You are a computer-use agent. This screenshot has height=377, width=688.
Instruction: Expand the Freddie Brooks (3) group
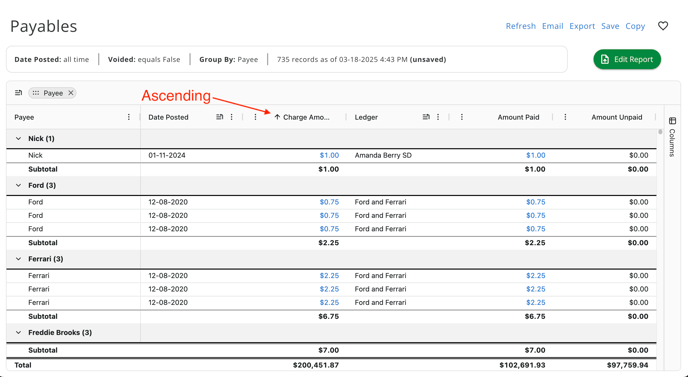click(x=18, y=333)
